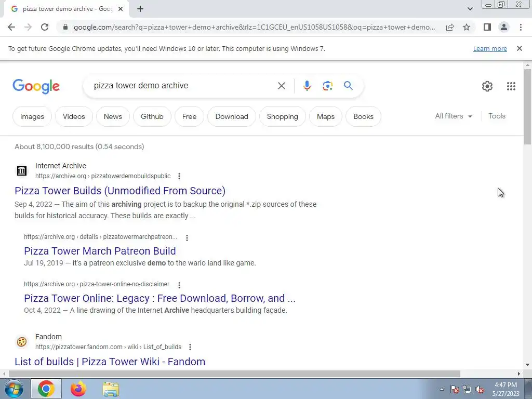Viewport: 532px width, 399px height.
Task: Click the forward navigation arrow
Action: 28,27
